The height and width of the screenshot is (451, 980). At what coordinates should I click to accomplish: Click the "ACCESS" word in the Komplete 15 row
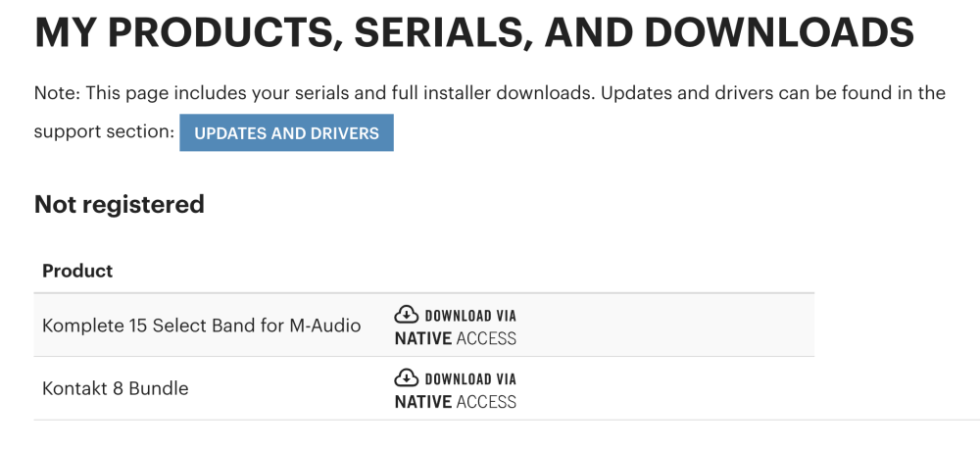486,338
